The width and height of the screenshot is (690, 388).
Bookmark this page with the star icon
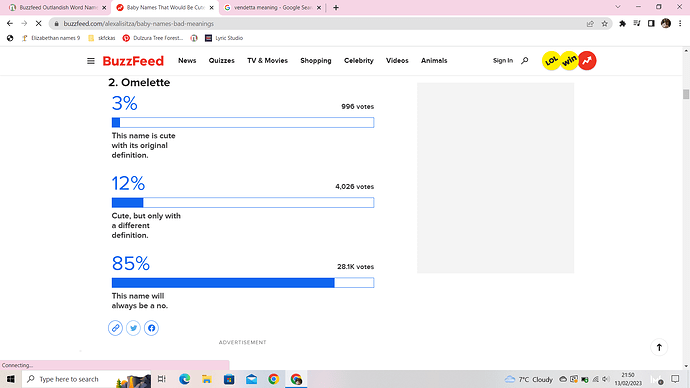tap(605, 24)
